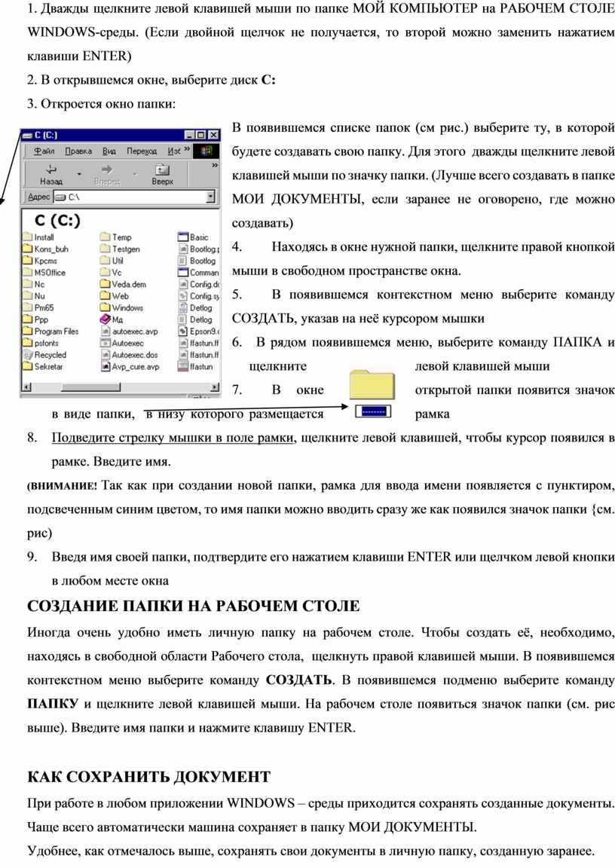This screenshot has width=615, height=868.
Task: Select the Util folder icon
Action: tap(106, 260)
